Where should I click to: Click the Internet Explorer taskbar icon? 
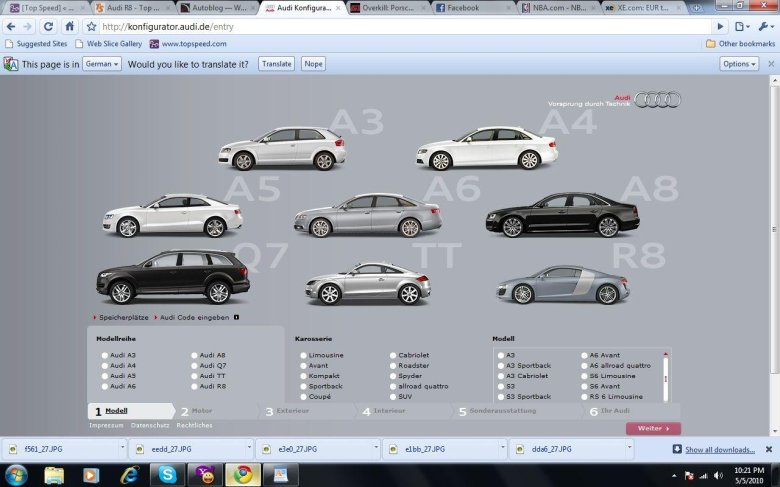(x=128, y=474)
